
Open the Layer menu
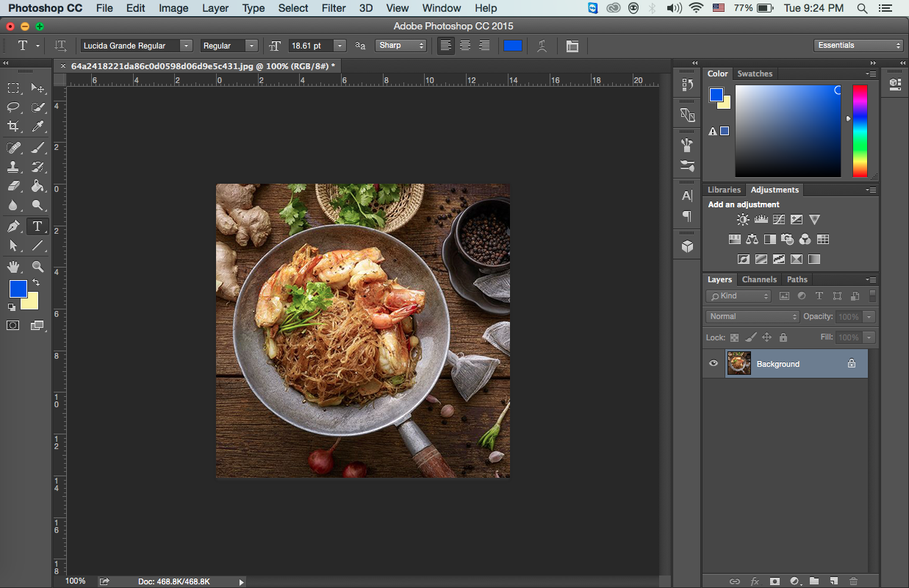[215, 8]
